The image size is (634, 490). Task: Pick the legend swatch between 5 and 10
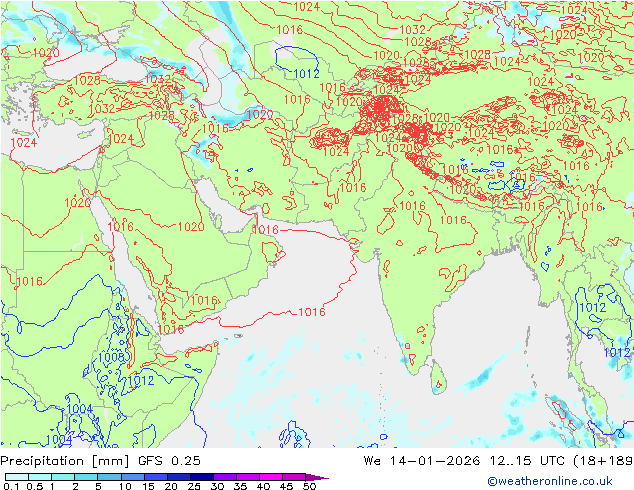(109, 477)
